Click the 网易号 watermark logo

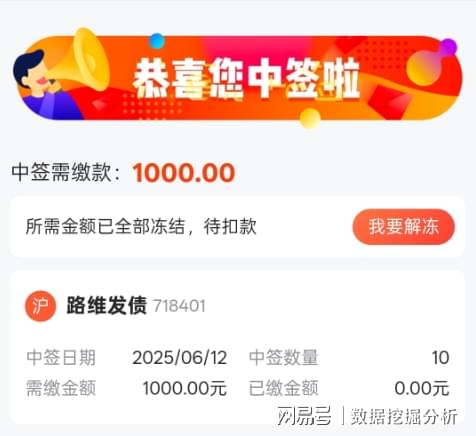tap(304, 415)
